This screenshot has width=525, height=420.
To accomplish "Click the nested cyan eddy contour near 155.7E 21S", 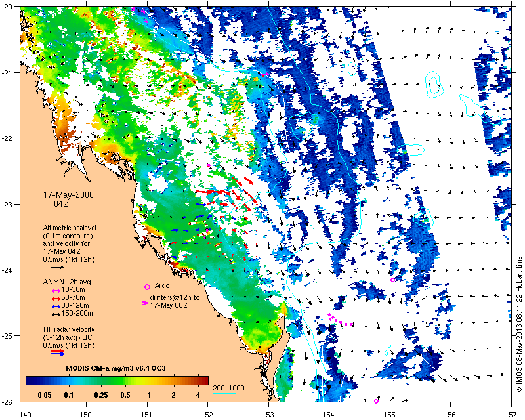I will (x=434, y=85).
